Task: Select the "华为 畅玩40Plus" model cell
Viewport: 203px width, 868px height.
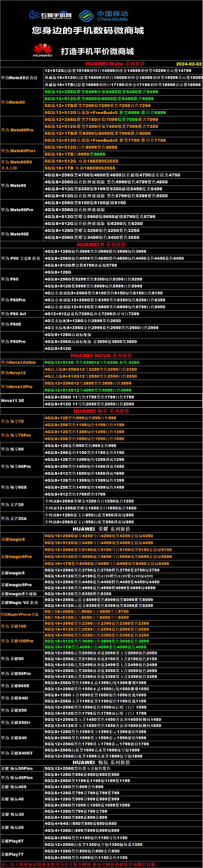Action: click(22, 777)
